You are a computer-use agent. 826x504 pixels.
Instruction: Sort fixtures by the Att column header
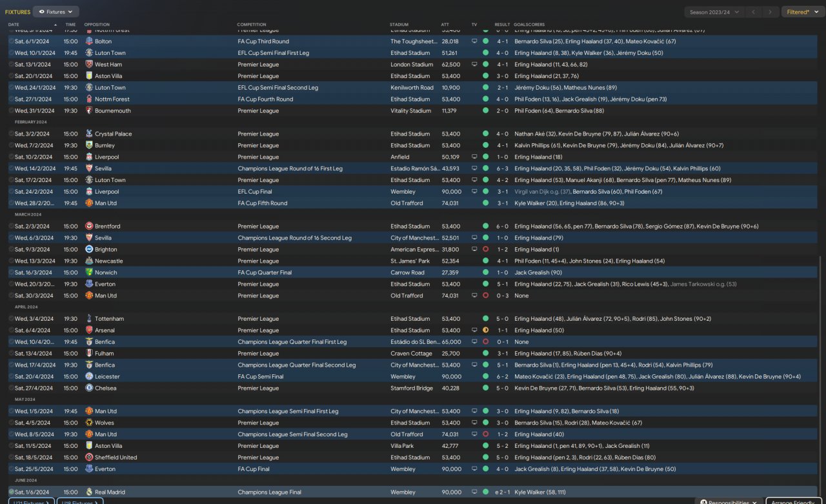pos(445,25)
